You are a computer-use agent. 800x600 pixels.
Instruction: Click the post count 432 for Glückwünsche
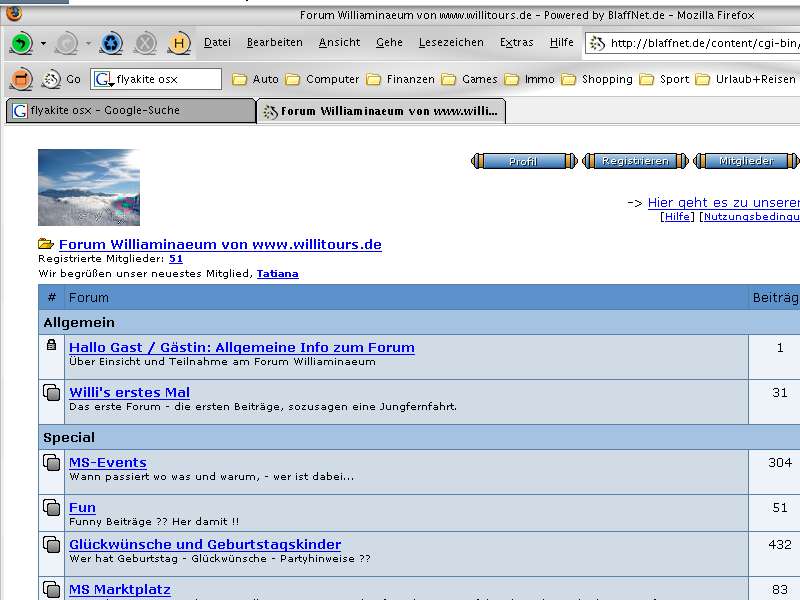click(780, 544)
